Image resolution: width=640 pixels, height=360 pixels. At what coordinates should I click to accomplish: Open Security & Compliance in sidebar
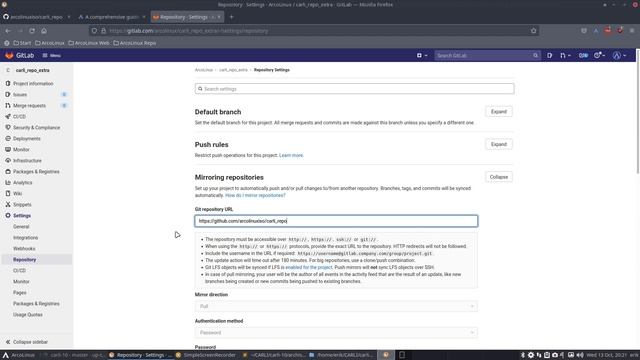(x=37, y=128)
